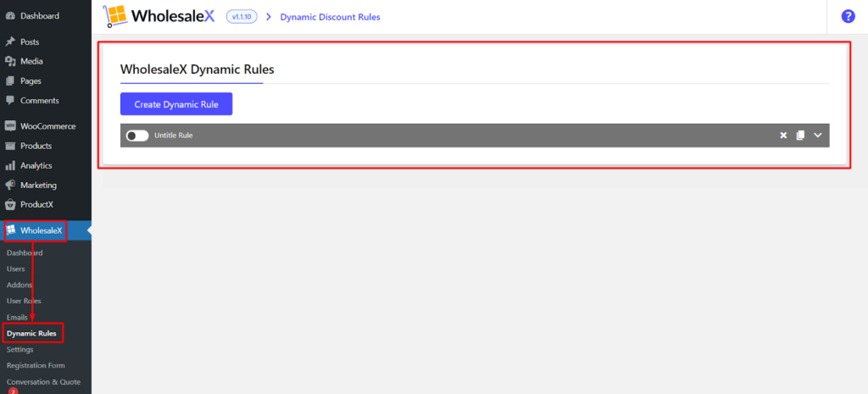Click the Dynamic Discount Rules breadcrumb
Viewport: 868px width, 394px height.
pos(330,17)
